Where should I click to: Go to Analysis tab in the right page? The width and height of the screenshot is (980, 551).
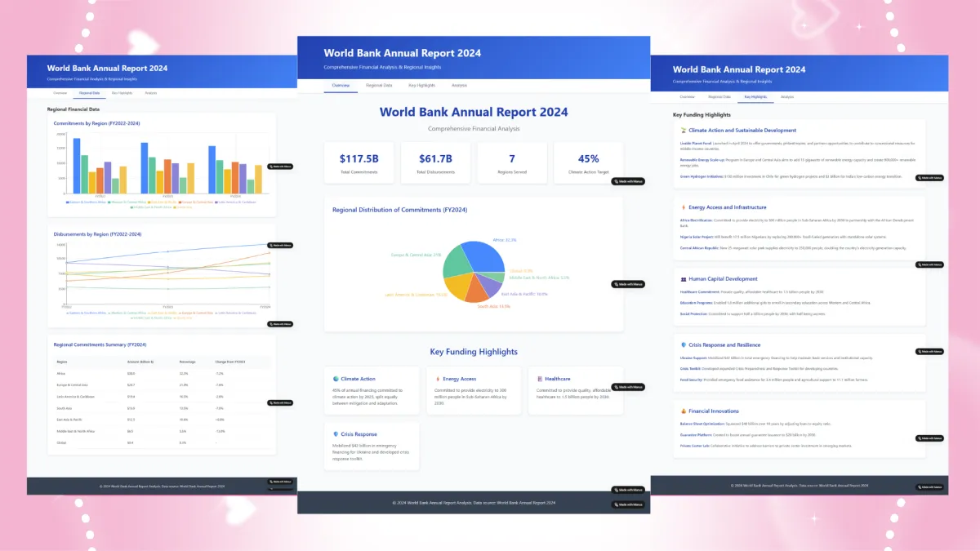coord(786,96)
